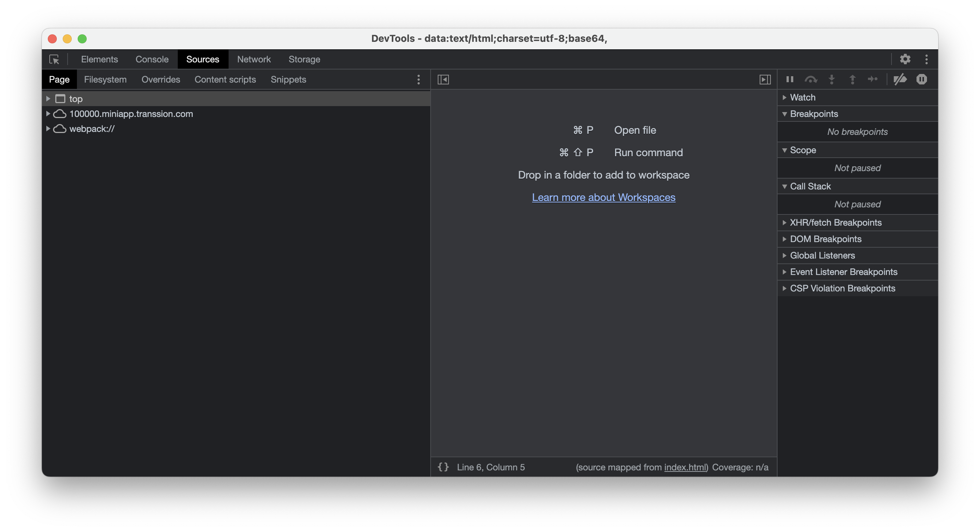Image resolution: width=980 pixels, height=532 pixels.
Task: Click the format source code icon
Action: click(x=443, y=467)
